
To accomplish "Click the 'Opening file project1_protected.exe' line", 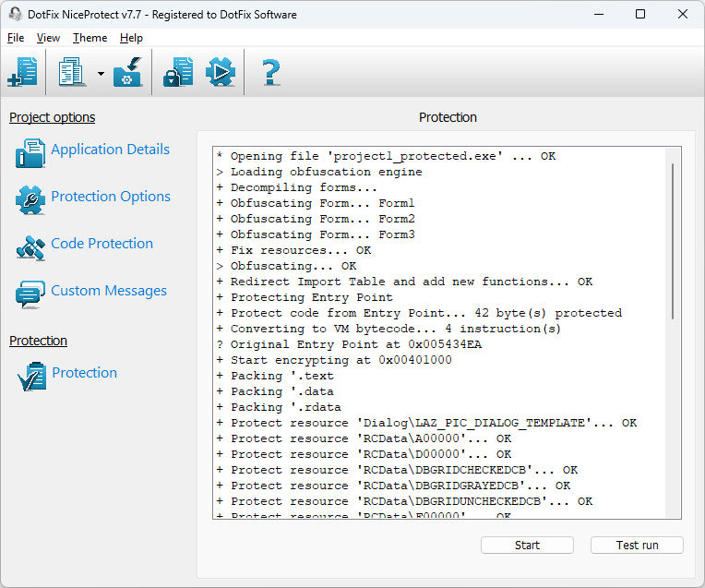I will tap(386, 156).
